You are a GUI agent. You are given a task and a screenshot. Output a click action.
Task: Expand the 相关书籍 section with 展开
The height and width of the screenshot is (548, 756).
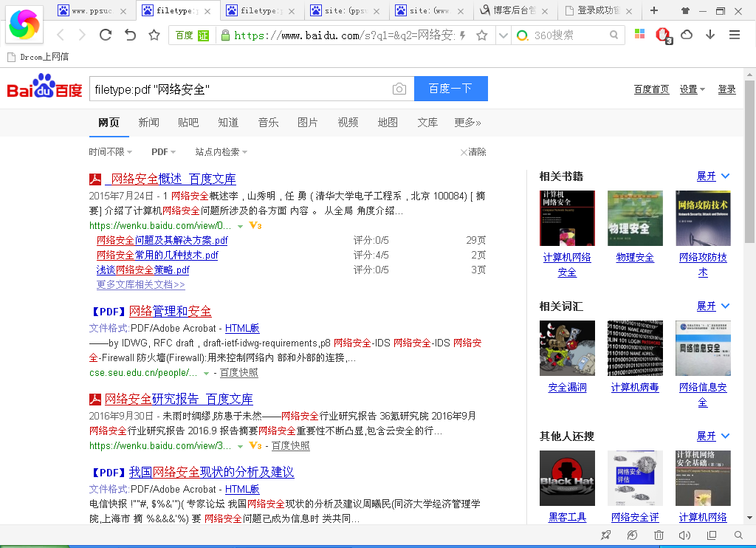[x=713, y=176]
